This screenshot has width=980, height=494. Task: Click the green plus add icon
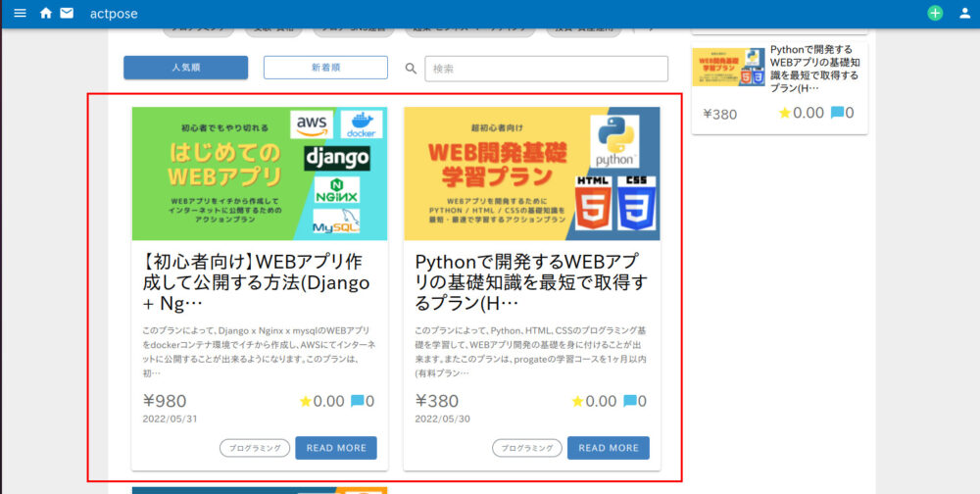[x=935, y=13]
